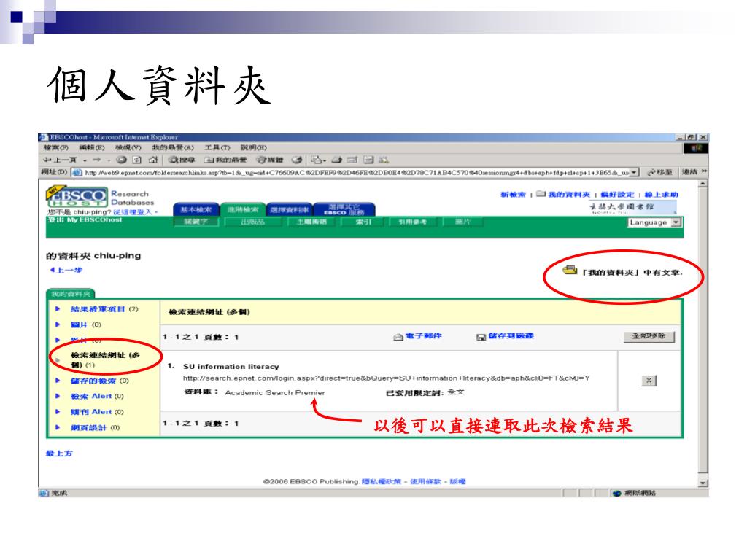
Task: Open the 說明(H) menu
Action: pos(253,148)
